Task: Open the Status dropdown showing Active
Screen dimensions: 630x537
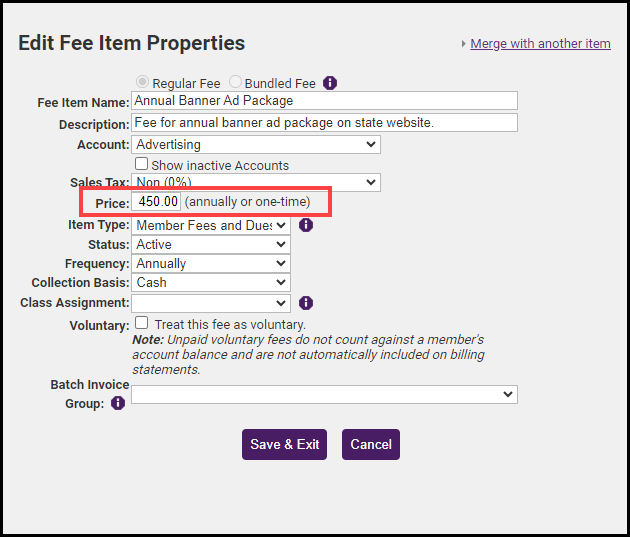Action: point(211,244)
